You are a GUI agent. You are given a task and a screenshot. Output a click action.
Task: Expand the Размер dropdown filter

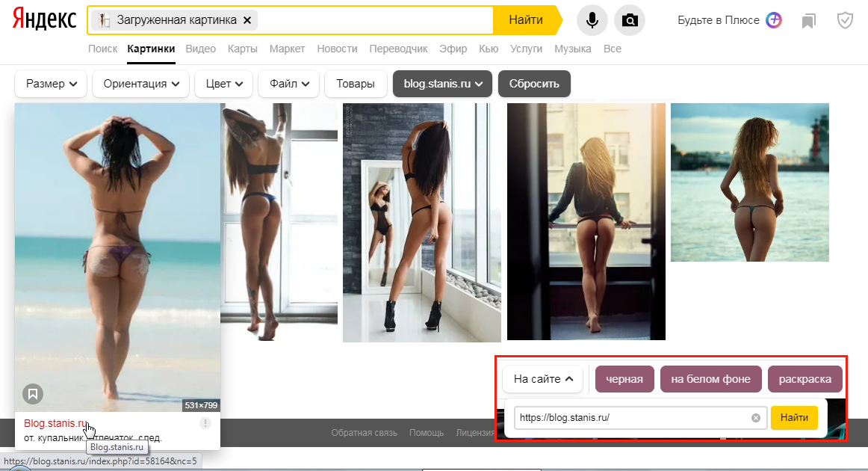click(x=52, y=84)
